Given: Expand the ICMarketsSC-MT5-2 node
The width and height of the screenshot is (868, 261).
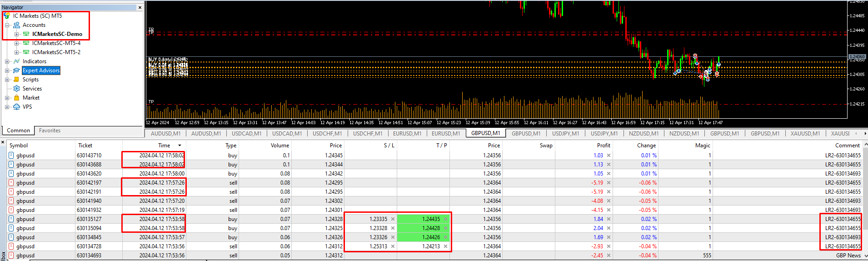Looking at the screenshot, I should pos(16,52).
